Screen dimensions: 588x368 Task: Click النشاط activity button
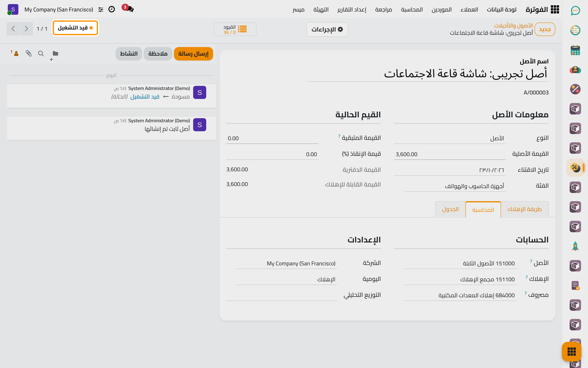coord(129,54)
